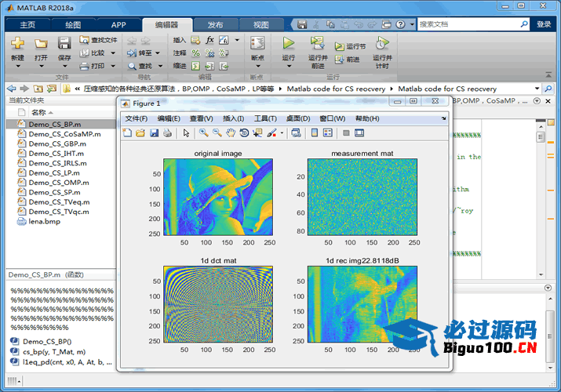
Task: Open Insert (插入) menu in Figure 1
Action: tap(233, 118)
